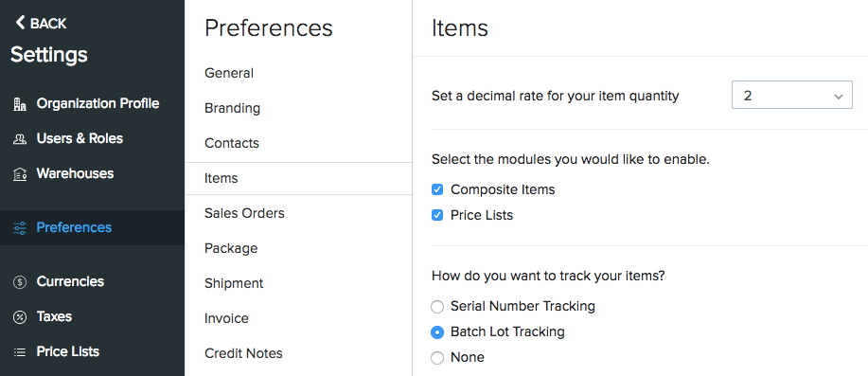Uncheck the Price Lists module checkbox
The image size is (868, 376).
437,215
